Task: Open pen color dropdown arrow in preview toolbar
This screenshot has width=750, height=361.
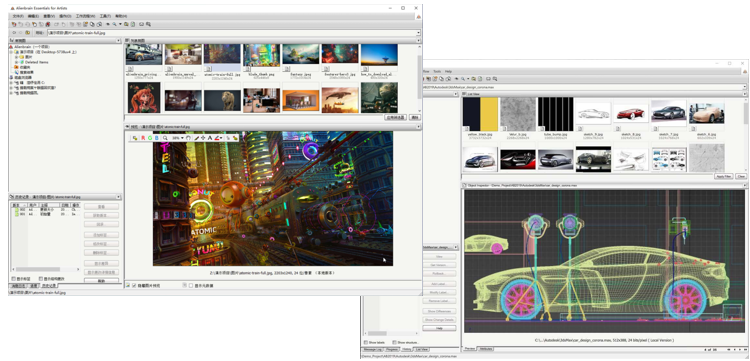Action: coord(221,138)
